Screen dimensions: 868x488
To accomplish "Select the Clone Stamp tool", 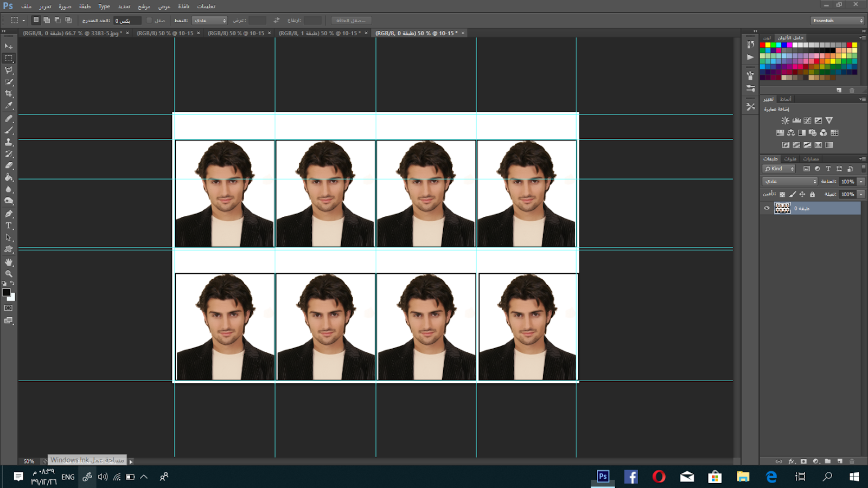I will point(9,142).
